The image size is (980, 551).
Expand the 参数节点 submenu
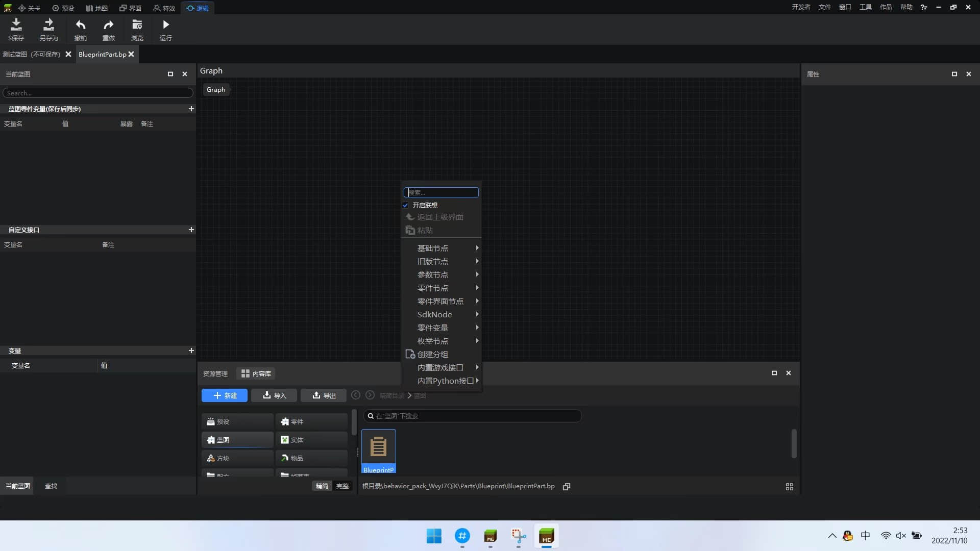(442, 274)
